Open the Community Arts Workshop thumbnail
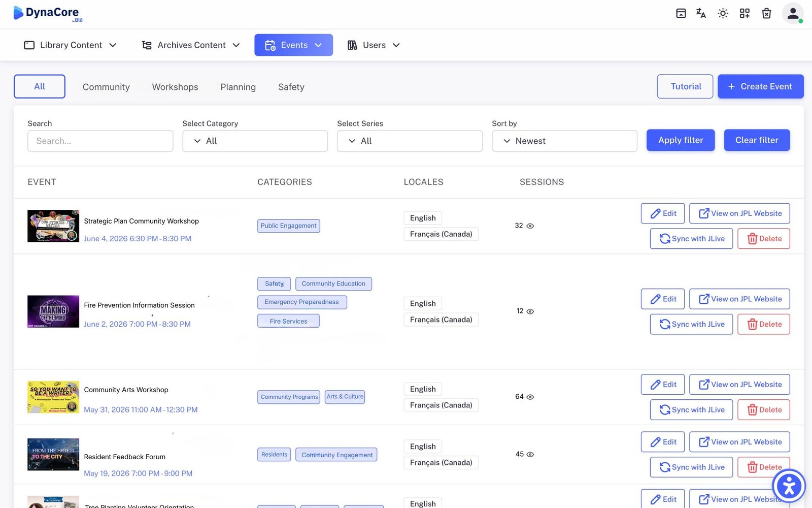The height and width of the screenshot is (508, 812). pyautogui.click(x=53, y=397)
